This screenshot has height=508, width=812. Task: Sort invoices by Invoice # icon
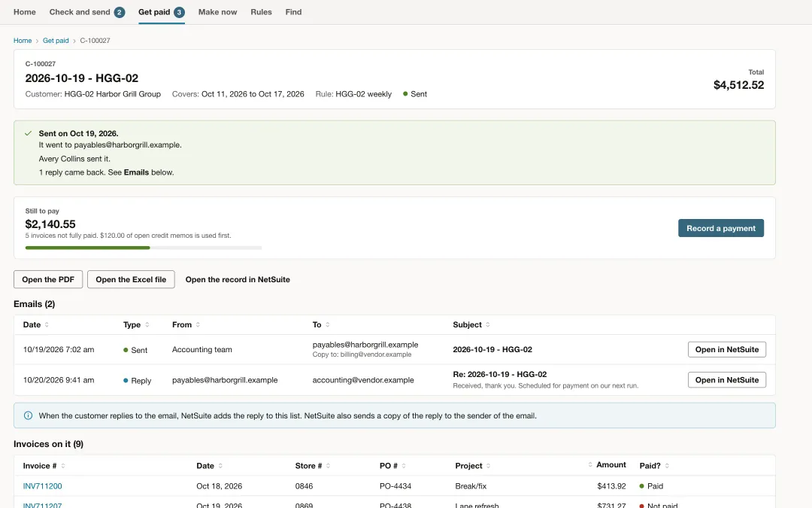pyautogui.click(x=63, y=466)
